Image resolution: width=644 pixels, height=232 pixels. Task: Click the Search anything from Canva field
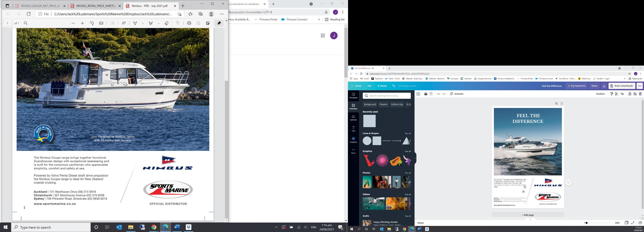click(x=386, y=96)
